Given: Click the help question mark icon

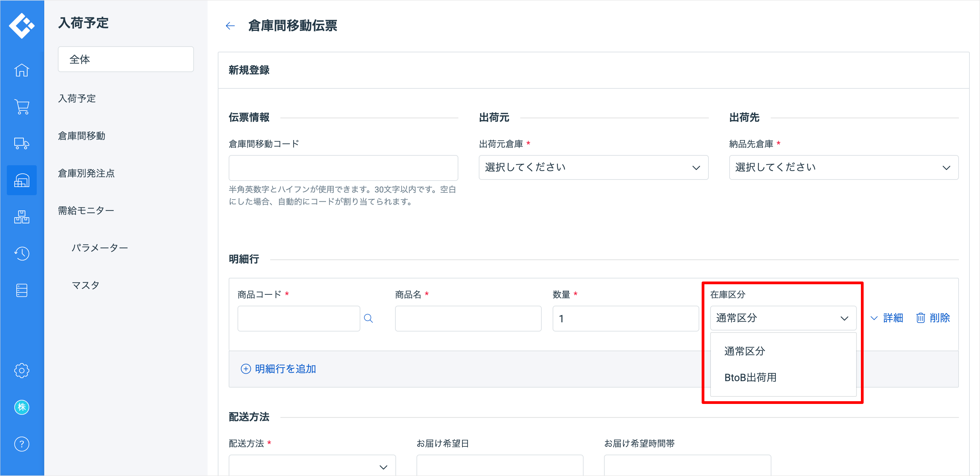Looking at the screenshot, I should click(22, 444).
